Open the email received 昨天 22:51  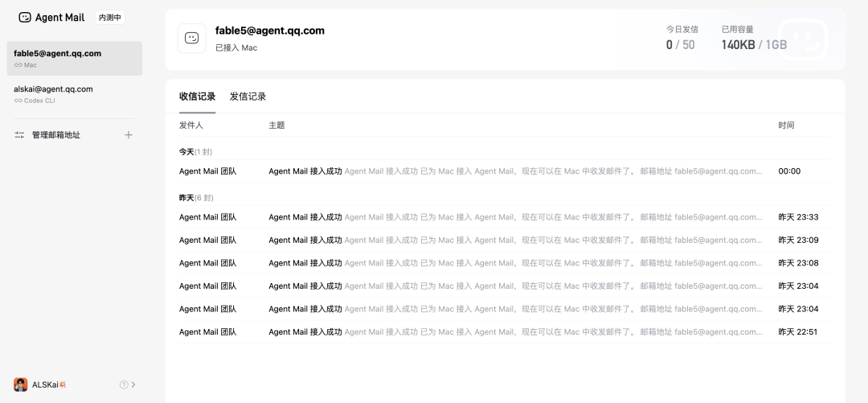[505, 331]
